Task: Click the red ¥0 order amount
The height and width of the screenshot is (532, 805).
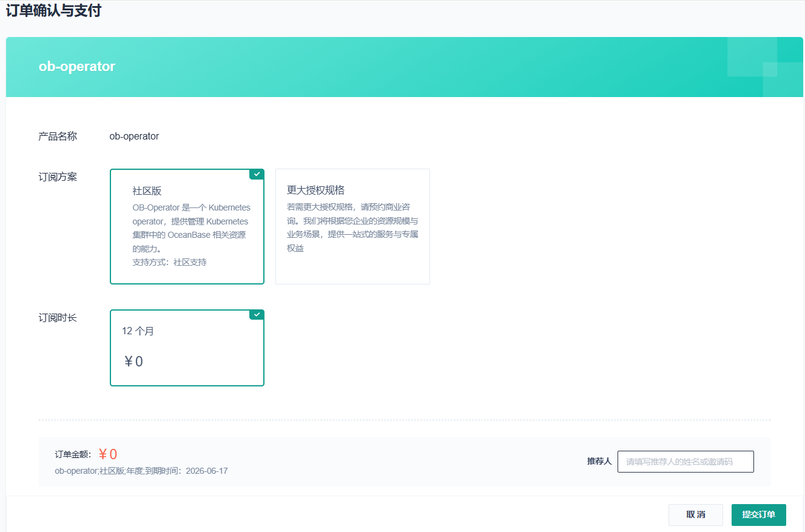Action: click(108, 454)
